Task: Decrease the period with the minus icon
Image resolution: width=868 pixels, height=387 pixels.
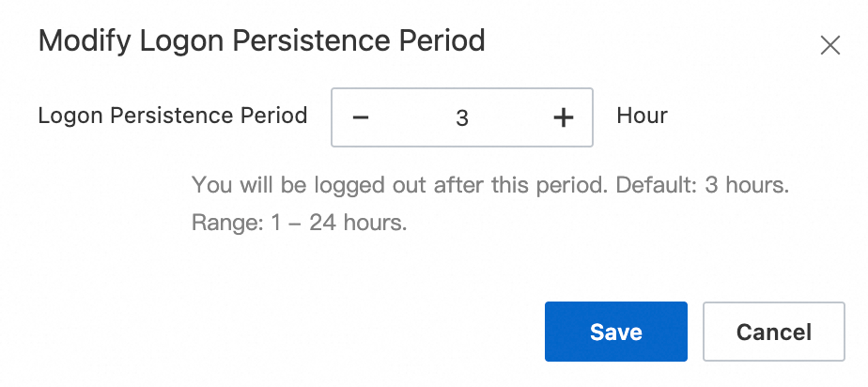Action: pos(361,117)
